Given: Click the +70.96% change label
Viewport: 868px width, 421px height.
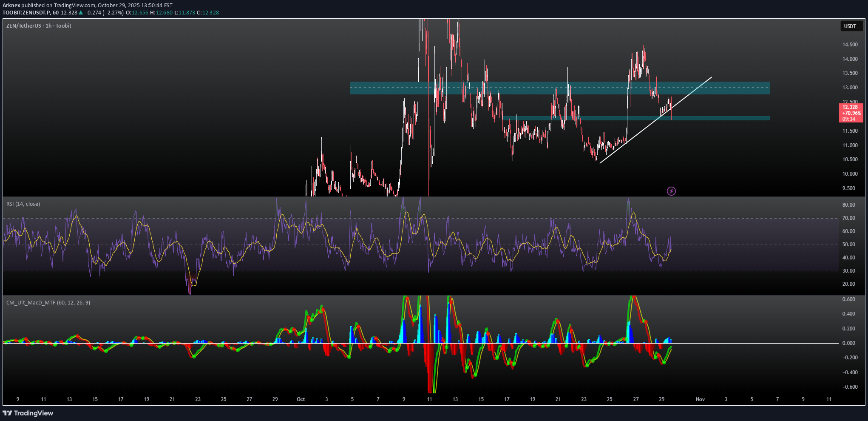Looking at the screenshot, I should [851, 113].
